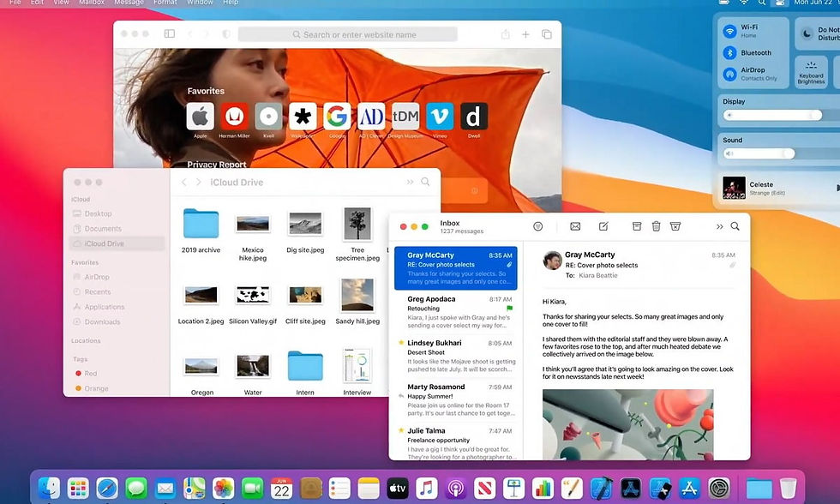Open the Vimeo favorite in Safari

pos(440,117)
